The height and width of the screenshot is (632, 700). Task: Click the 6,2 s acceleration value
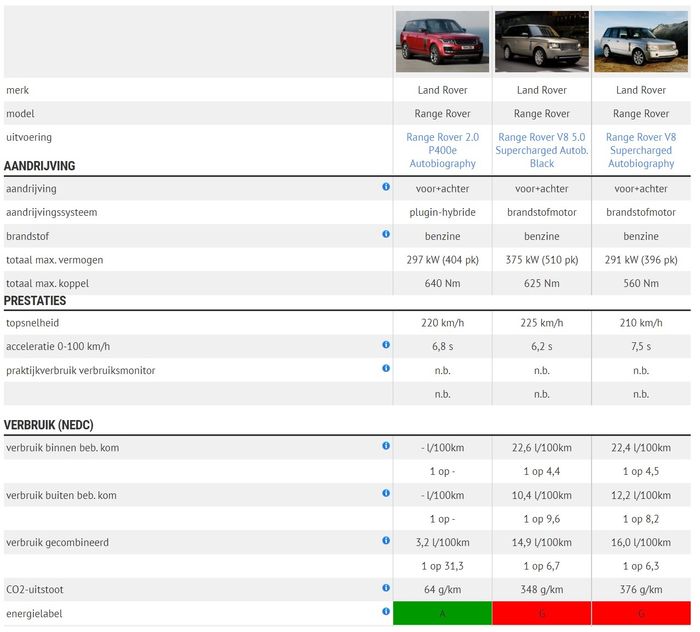pos(542,346)
